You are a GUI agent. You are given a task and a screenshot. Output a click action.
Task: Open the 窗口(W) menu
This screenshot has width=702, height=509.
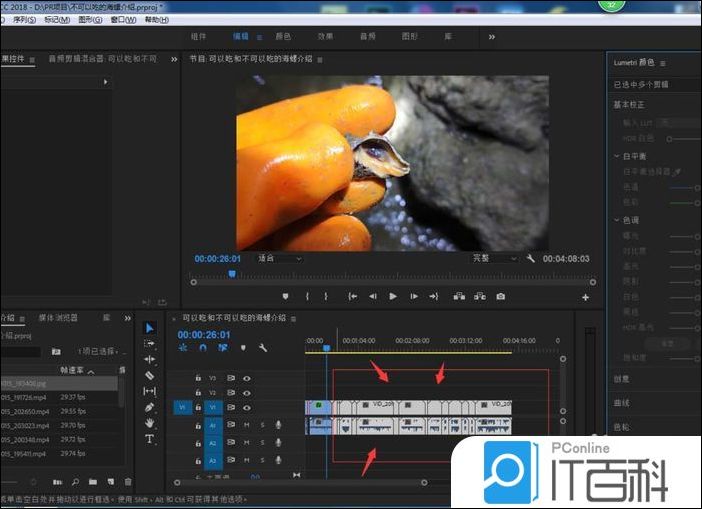click(x=125, y=19)
